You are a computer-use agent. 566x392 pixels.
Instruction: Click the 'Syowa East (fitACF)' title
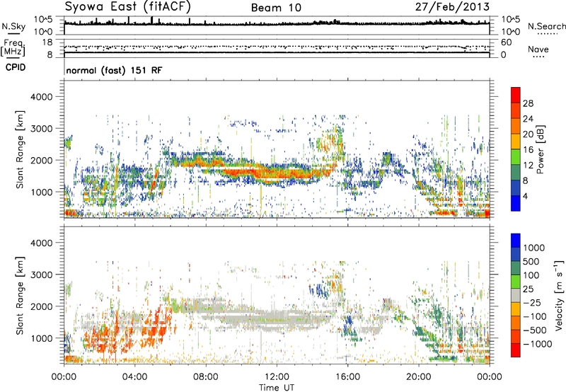pos(127,7)
